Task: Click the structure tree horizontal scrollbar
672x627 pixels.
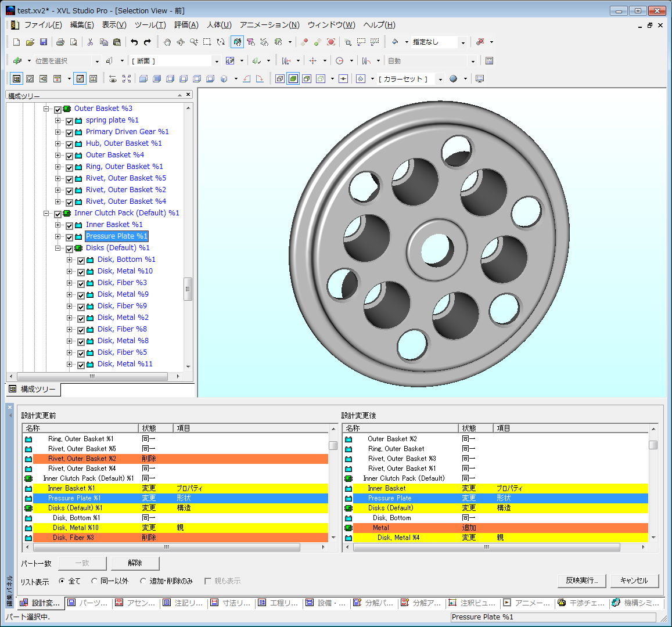Action: point(92,376)
